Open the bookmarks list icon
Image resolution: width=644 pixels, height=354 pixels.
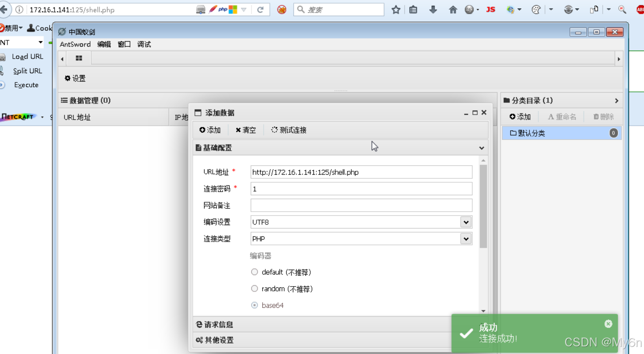pyautogui.click(x=413, y=10)
